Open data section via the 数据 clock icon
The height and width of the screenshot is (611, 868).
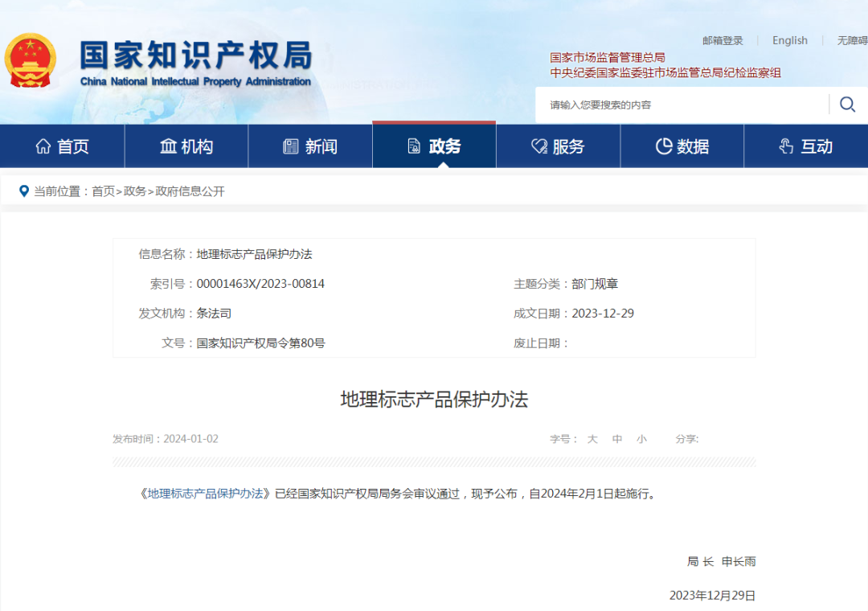(664, 146)
